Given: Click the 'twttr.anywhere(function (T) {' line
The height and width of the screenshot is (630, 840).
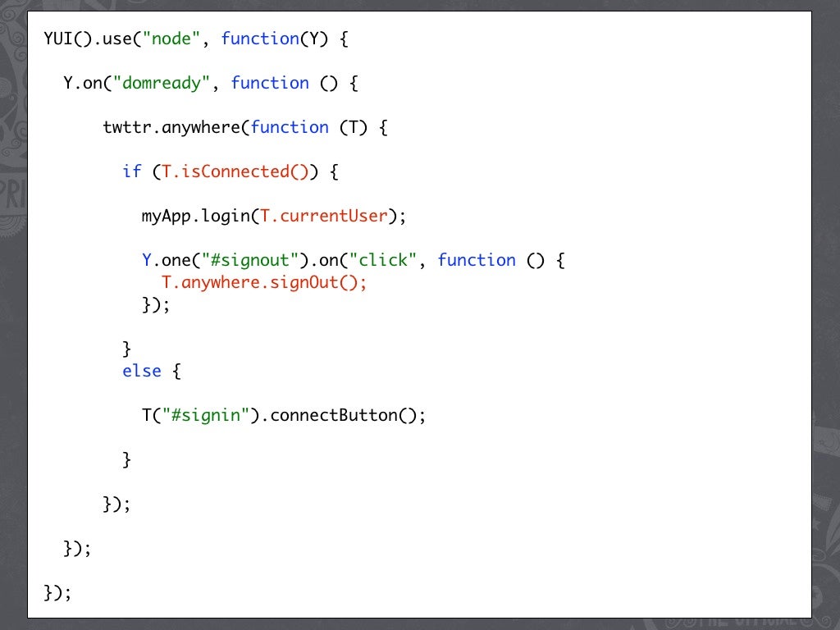Looking at the screenshot, I should tap(245, 127).
